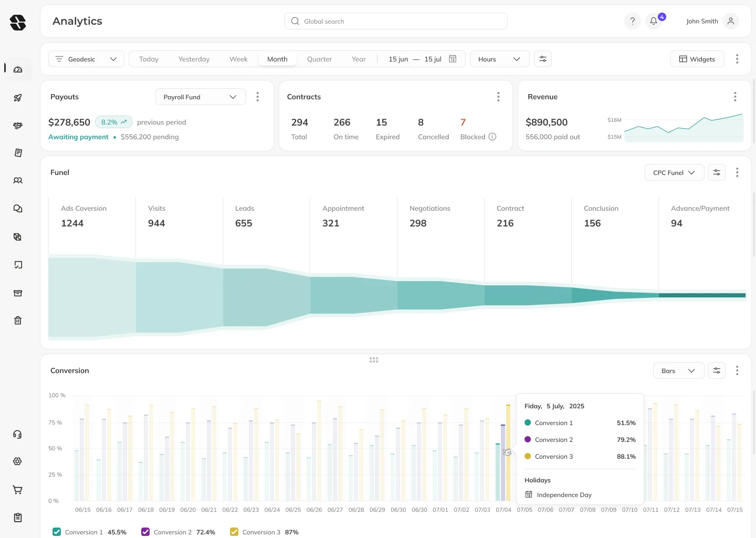Viewport: 756px width, 538px height.
Task: Click inside the Global search field
Action: pyautogui.click(x=395, y=21)
